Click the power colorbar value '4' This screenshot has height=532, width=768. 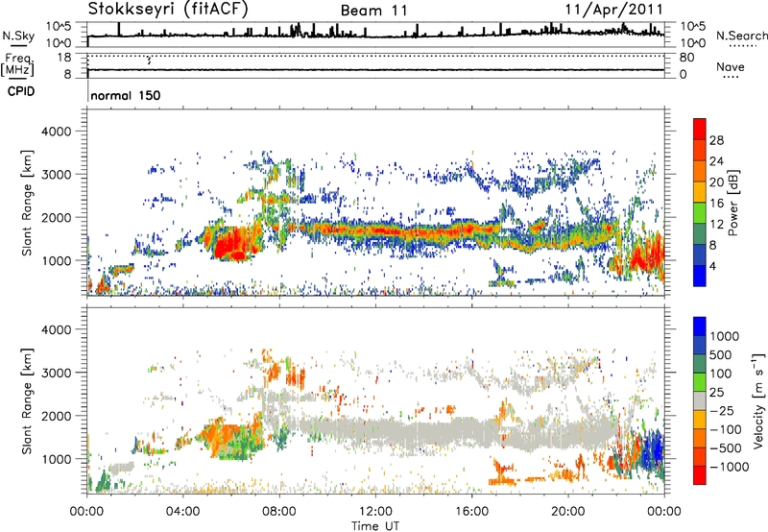click(x=712, y=266)
